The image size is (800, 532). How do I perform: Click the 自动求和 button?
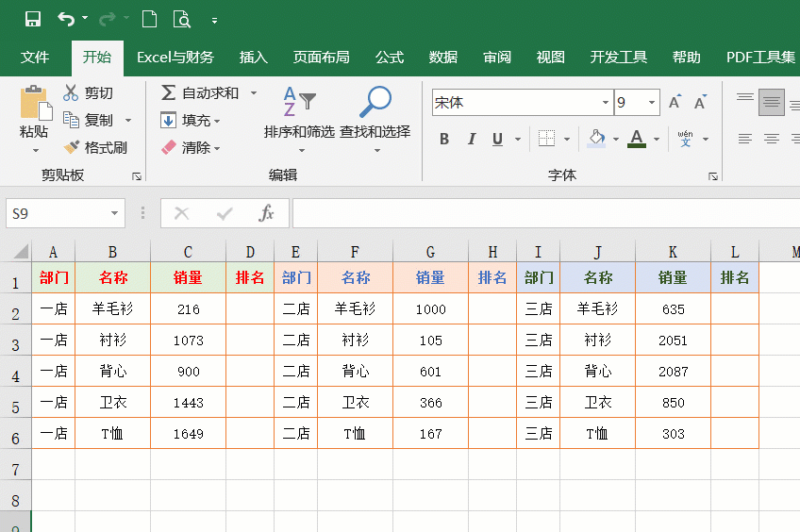coord(198,93)
